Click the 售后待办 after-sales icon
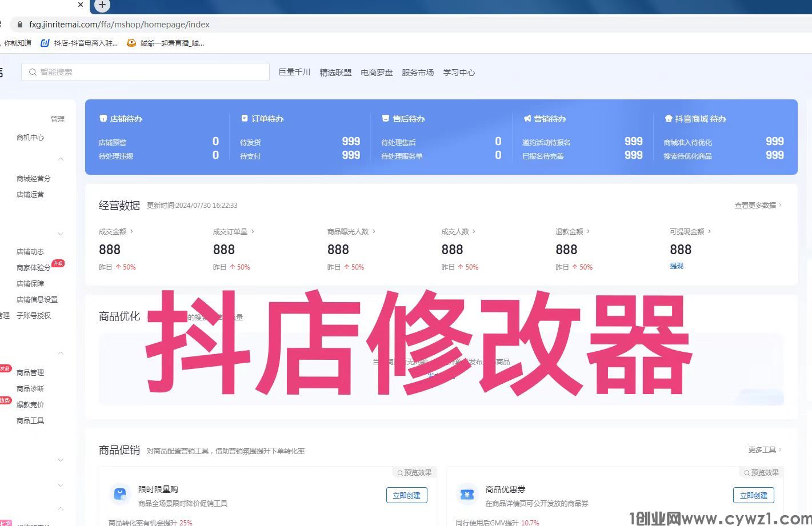The image size is (812, 526). [x=386, y=118]
